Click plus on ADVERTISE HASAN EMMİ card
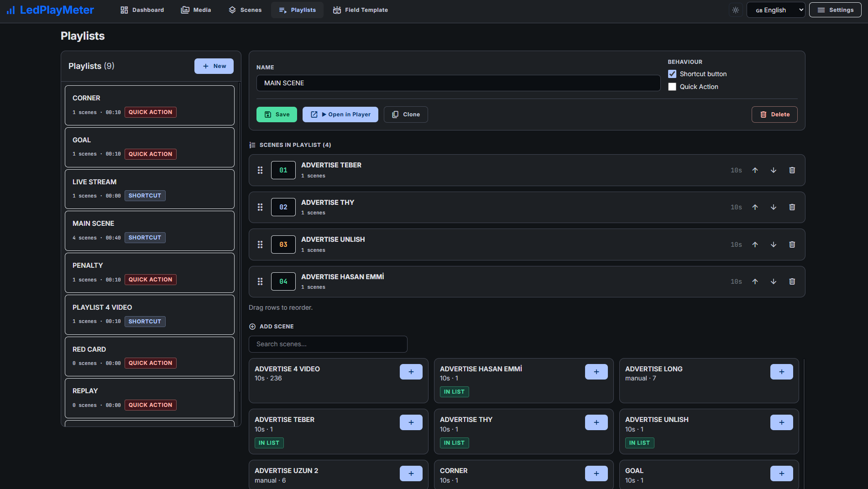 [596, 372]
